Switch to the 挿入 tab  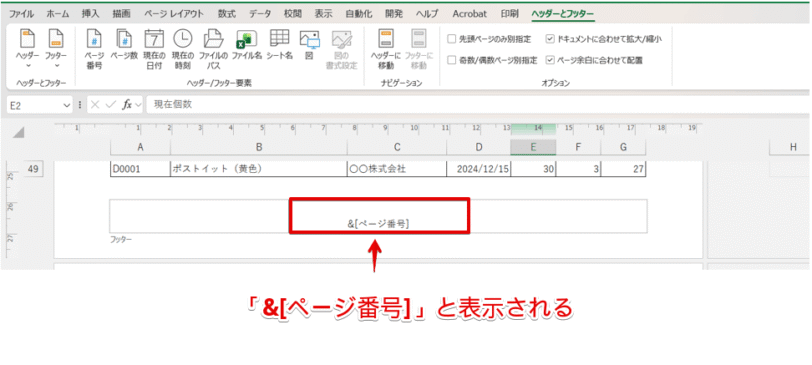click(x=90, y=14)
